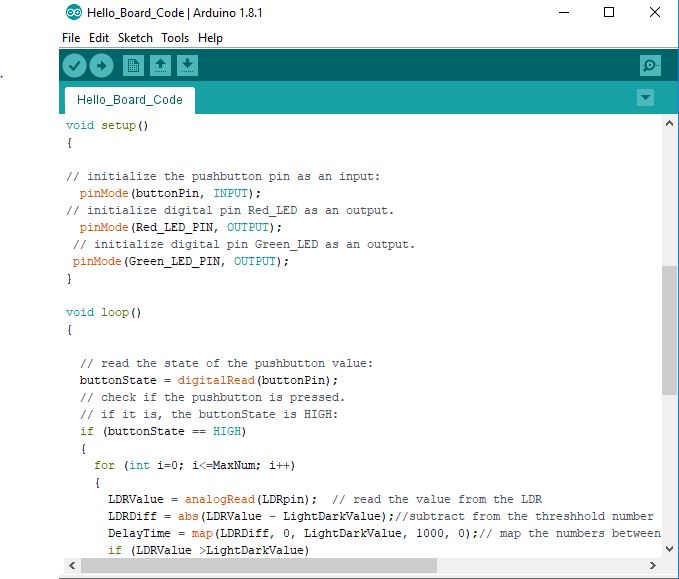Click the 'void setup()' line
This screenshot has height=579, width=679.
point(107,126)
